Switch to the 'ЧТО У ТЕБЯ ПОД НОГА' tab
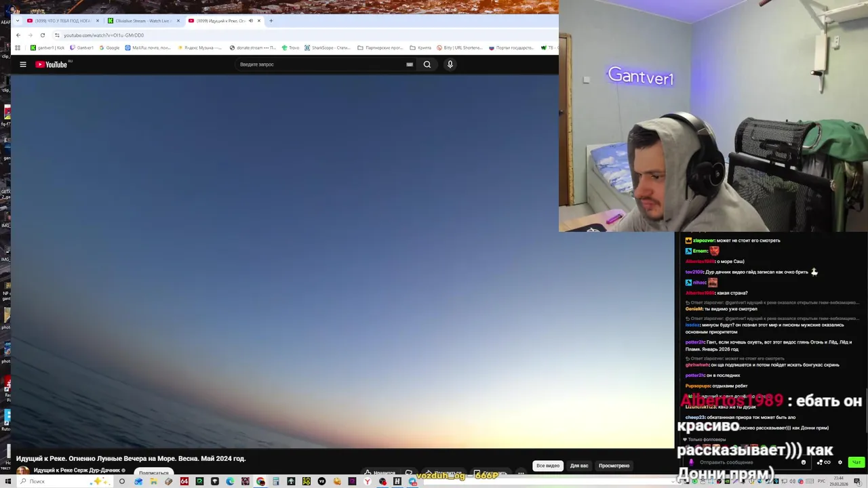This screenshot has height=488, width=868. tap(61, 21)
